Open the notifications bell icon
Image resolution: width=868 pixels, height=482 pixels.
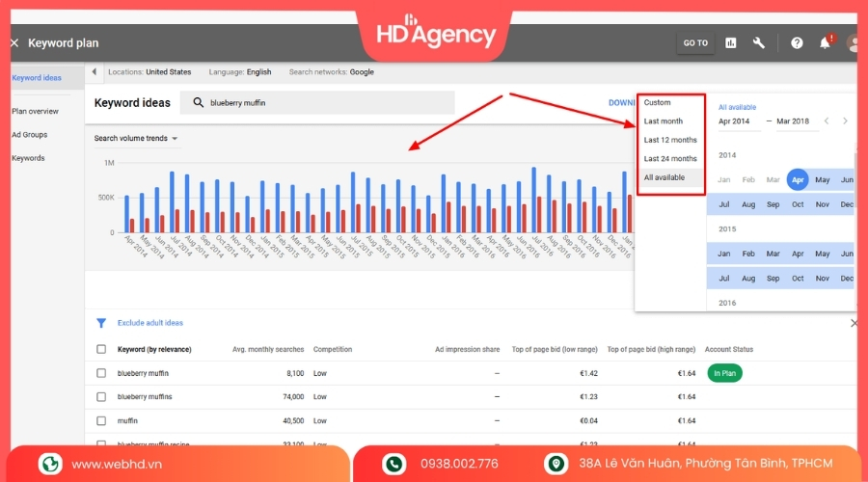pos(825,43)
